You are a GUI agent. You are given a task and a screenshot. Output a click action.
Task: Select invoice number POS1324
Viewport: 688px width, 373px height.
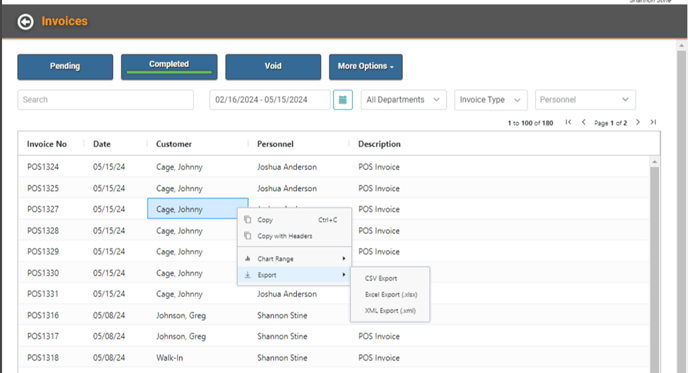coord(43,167)
